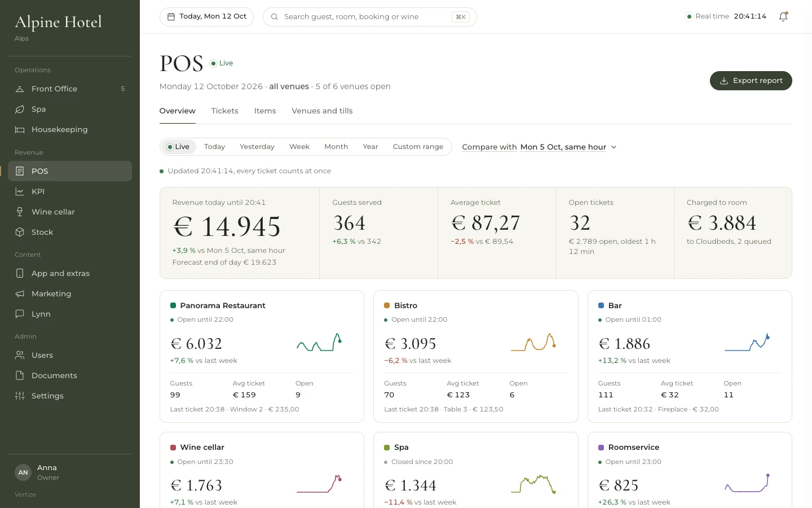This screenshot has width=812, height=508.
Task: Click the Bar blue color marker
Action: [601, 305]
